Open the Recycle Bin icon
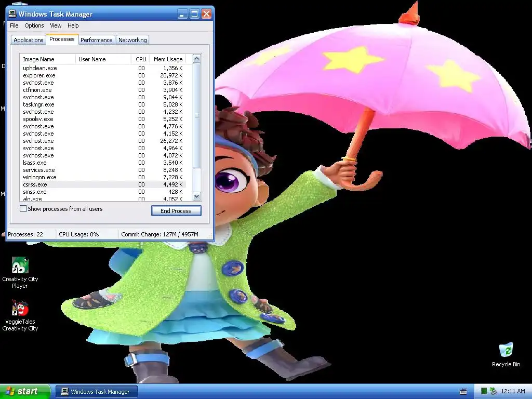Viewport: 532px width, 399px height. point(506,354)
